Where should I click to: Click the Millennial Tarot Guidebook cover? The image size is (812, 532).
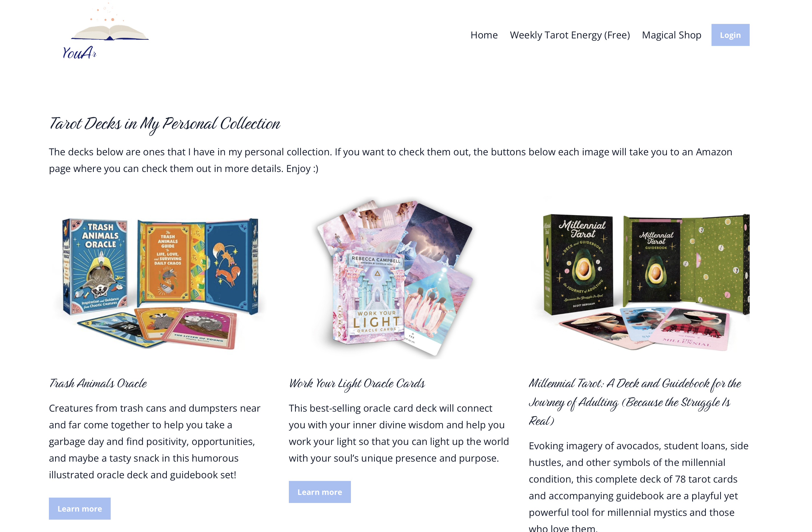[655, 261]
